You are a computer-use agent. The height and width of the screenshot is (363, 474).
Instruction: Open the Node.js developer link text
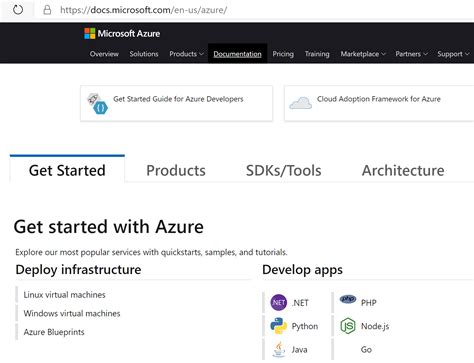(x=375, y=326)
